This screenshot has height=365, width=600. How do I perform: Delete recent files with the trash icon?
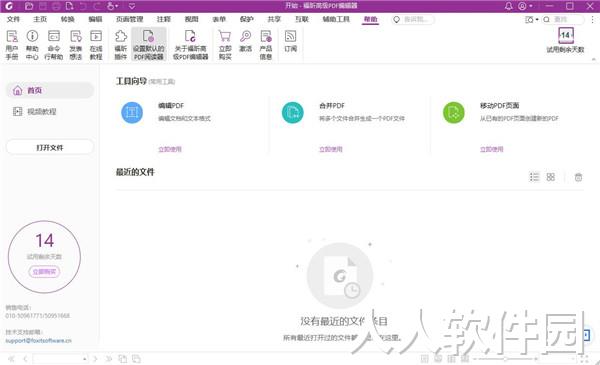(x=578, y=177)
